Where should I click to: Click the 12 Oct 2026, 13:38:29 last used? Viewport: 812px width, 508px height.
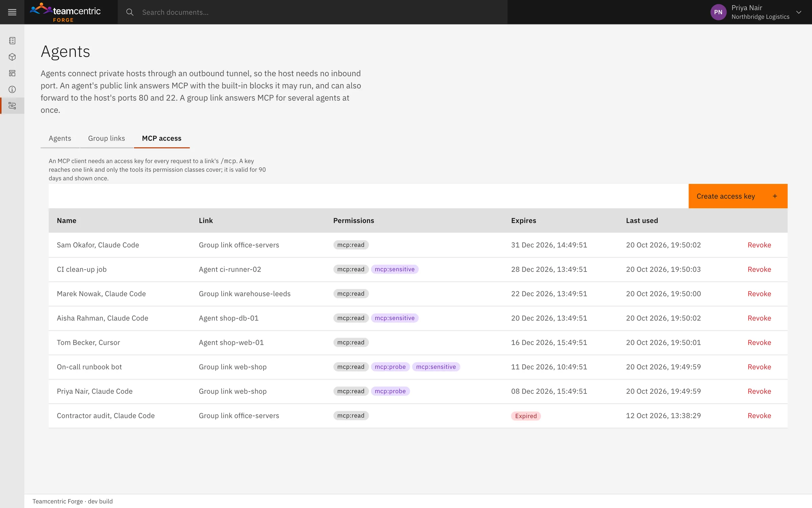(663, 416)
